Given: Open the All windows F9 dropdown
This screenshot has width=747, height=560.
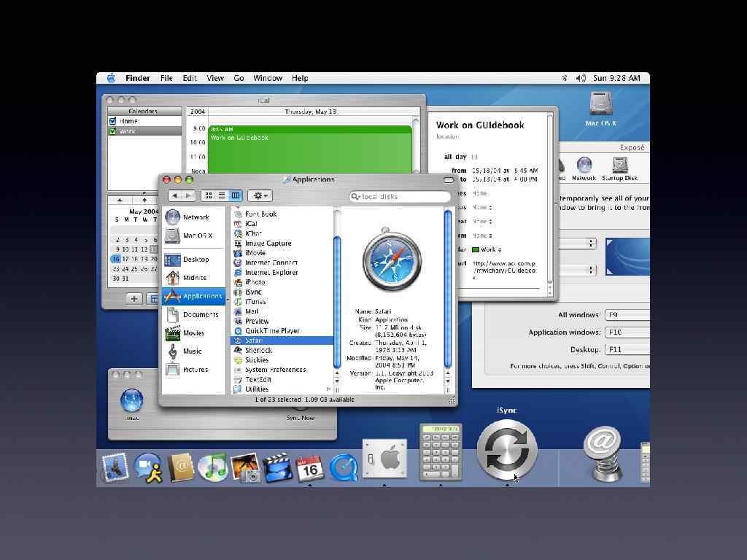Looking at the screenshot, I should tap(627, 315).
